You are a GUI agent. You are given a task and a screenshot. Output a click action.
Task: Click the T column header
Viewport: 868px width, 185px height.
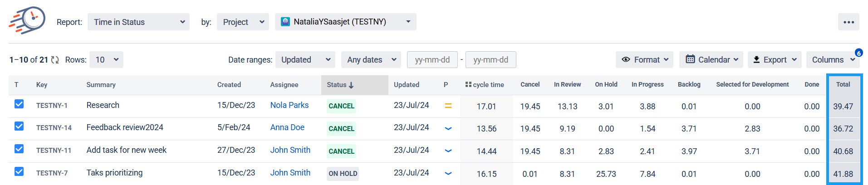click(16, 85)
